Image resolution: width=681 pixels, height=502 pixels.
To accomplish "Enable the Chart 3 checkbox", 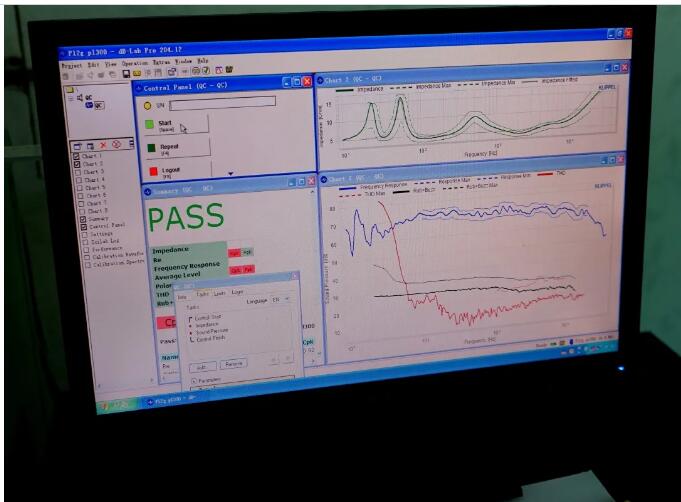I will point(78,172).
